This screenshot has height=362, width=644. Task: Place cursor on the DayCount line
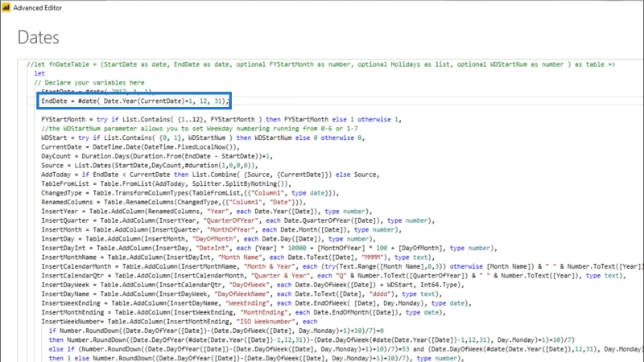tap(157, 156)
